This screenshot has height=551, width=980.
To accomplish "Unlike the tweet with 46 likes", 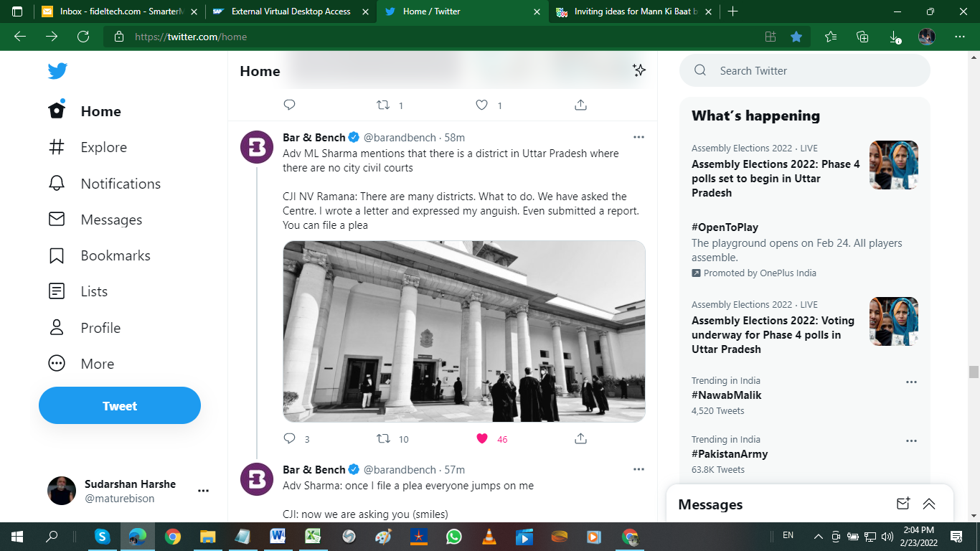I will 482,438.
